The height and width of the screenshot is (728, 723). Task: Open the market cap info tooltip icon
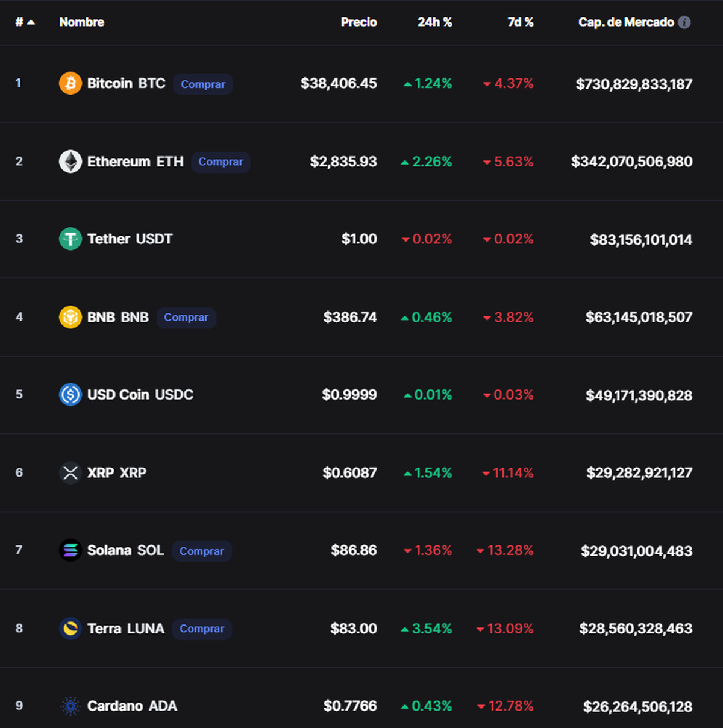coord(684,22)
